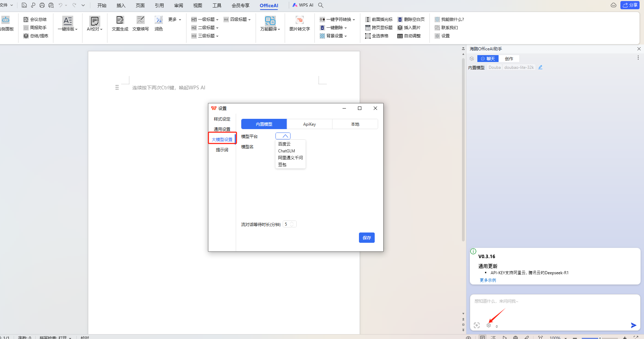
Task: Open 提示词 in settings sidebar
Action: click(x=222, y=150)
